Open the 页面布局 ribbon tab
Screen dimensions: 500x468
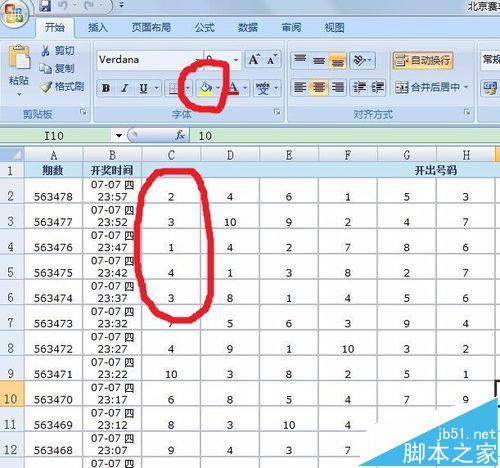point(151,27)
